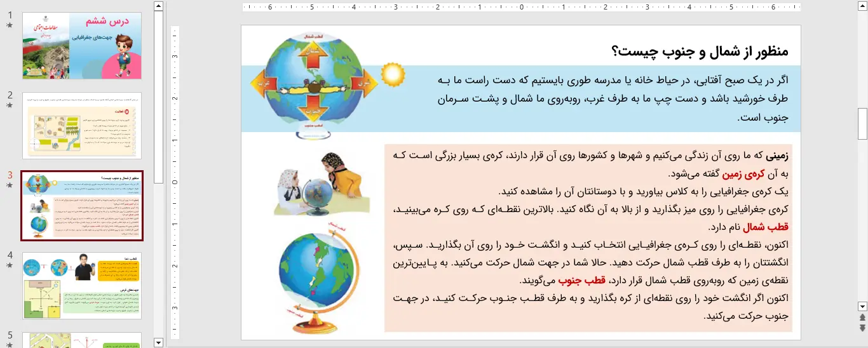Click the sun picture on the slide
The image size is (868, 348).
pyautogui.click(x=393, y=75)
